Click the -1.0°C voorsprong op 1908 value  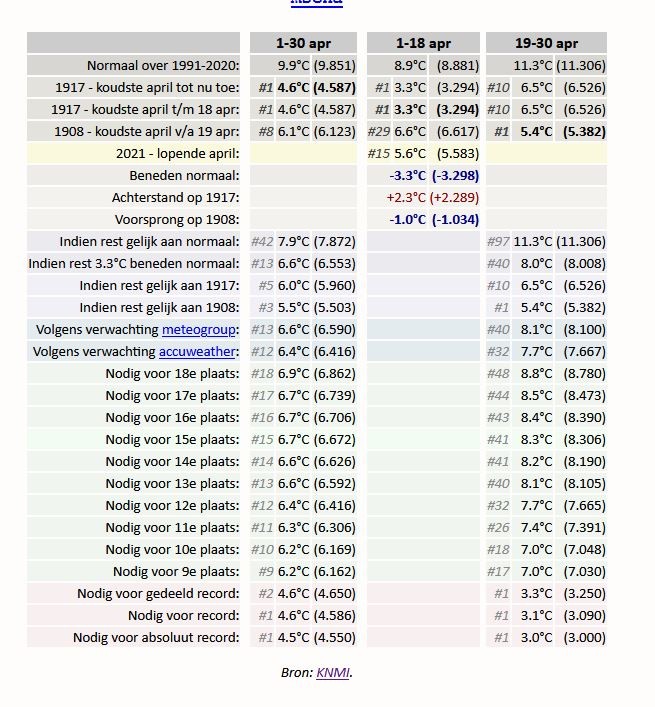408,220
